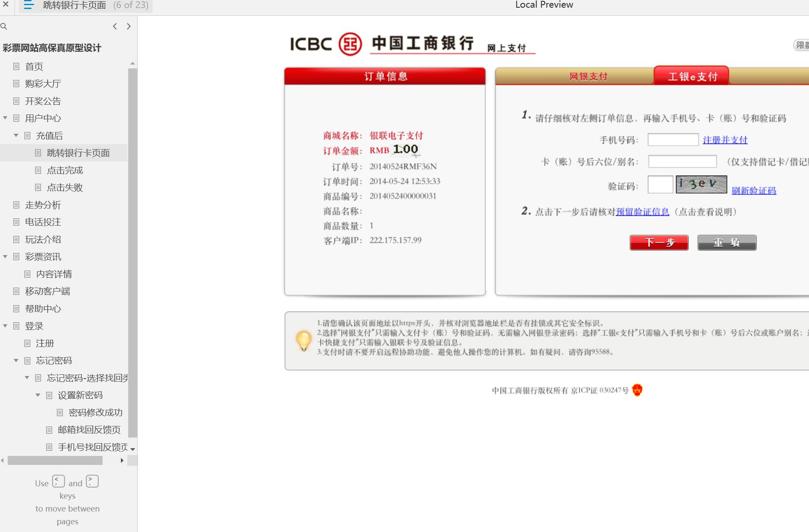Open the 首页 page in tree
The image size is (809, 532).
click(34, 66)
